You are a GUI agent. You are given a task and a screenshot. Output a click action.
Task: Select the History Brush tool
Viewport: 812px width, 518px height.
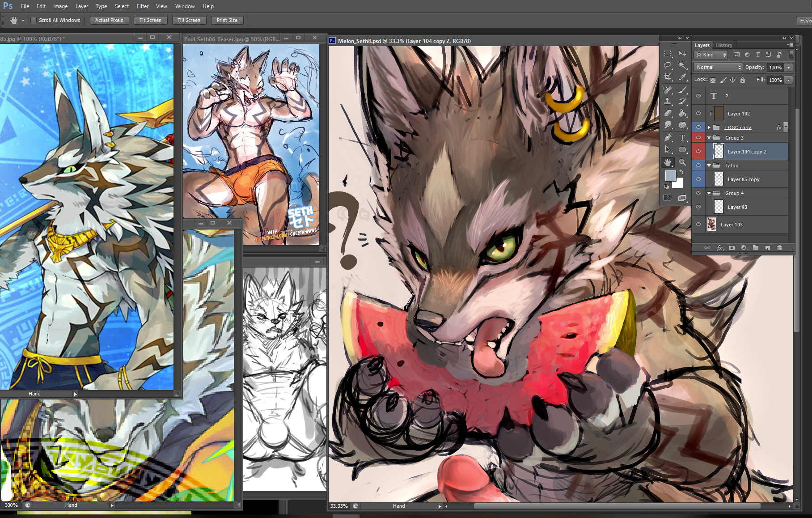coord(682,102)
